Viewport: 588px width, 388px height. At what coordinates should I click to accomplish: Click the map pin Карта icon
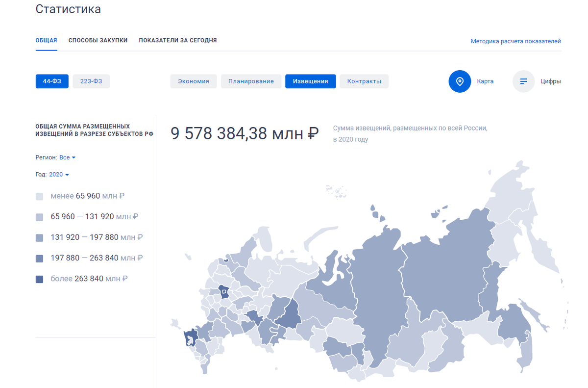[460, 81]
